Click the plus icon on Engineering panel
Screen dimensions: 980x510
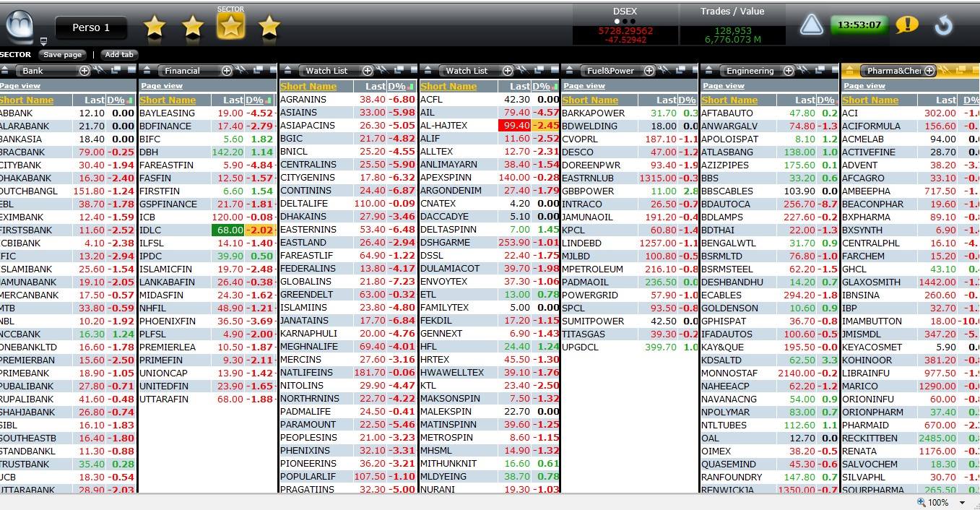coord(789,71)
